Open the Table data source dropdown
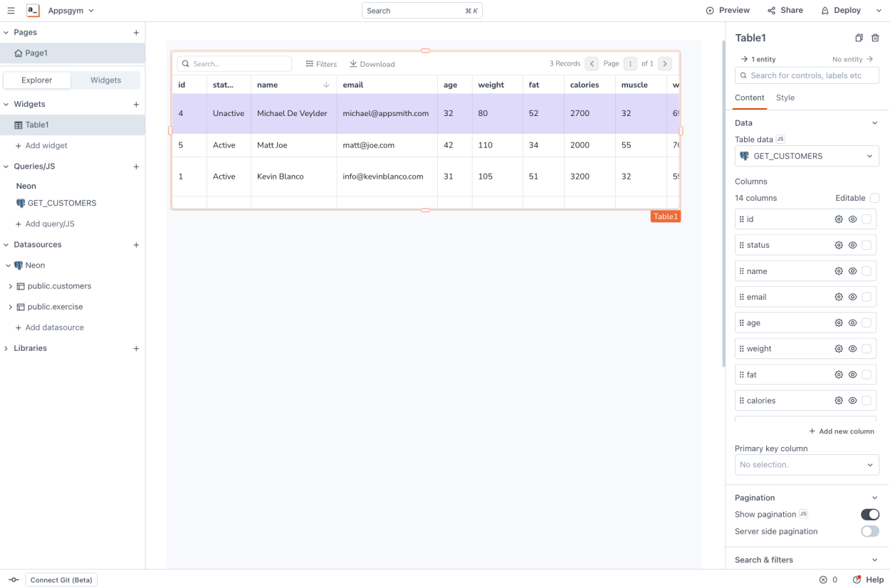 (806, 156)
